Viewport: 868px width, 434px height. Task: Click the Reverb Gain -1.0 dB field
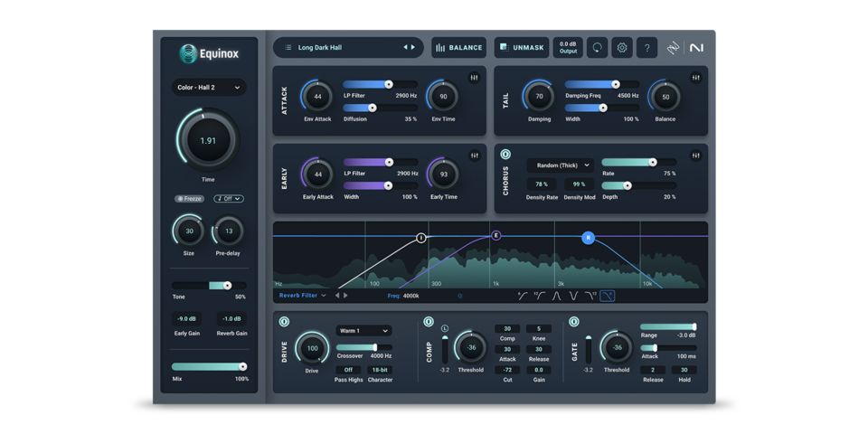[231, 319]
